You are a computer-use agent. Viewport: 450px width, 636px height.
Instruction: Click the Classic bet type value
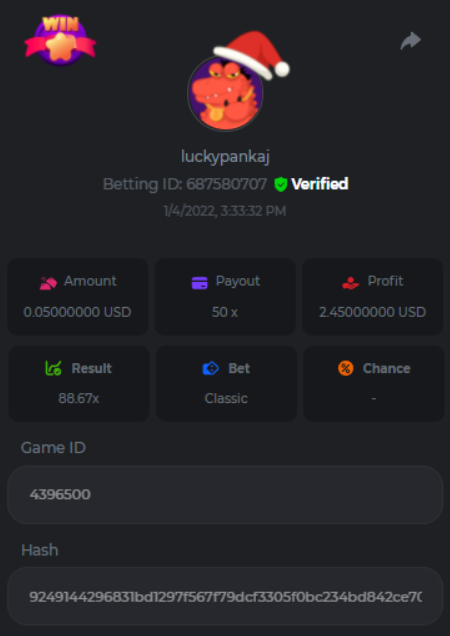(x=226, y=398)
